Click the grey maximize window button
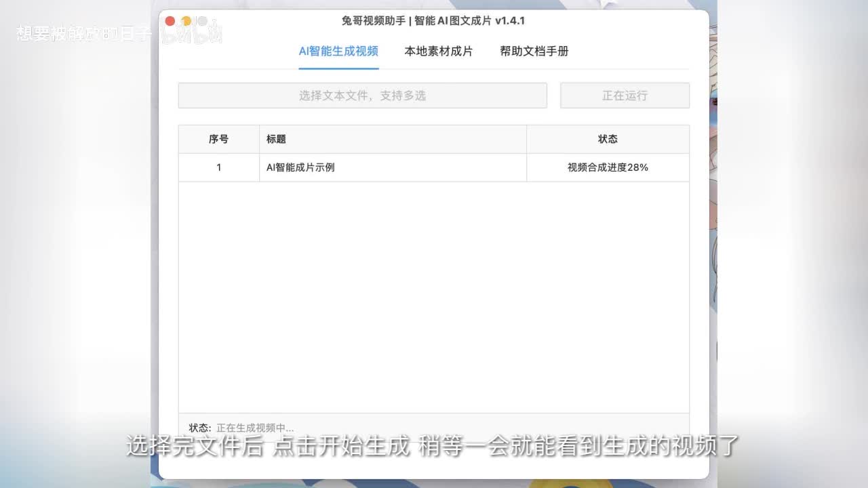This screenshot has height=488, width=868. point(202,21)
